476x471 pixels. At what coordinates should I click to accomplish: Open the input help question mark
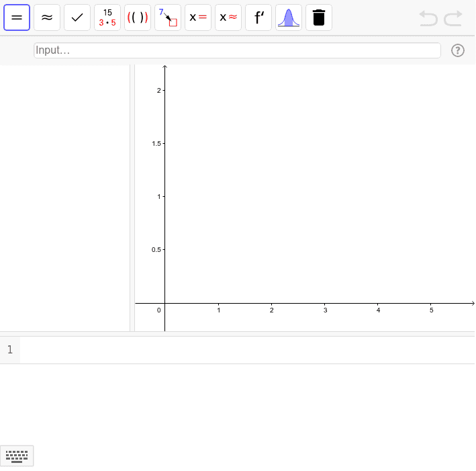pos(457,50)
